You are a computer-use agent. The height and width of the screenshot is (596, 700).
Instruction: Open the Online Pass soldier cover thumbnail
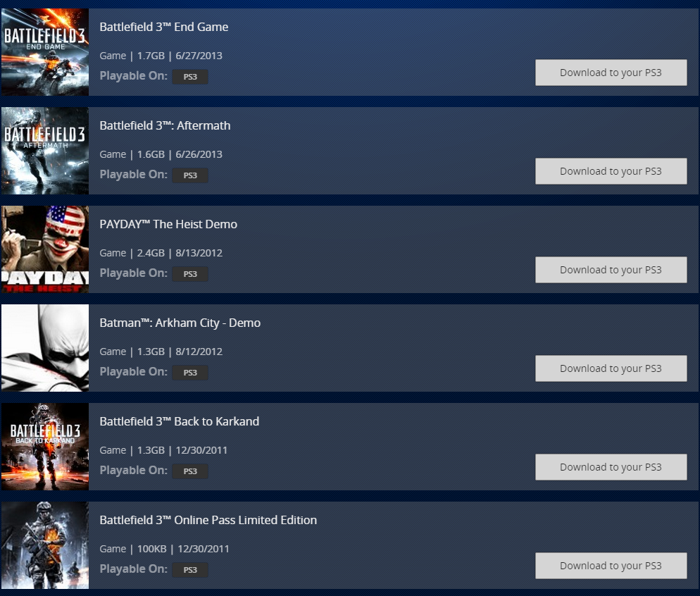tap(45, 545)
